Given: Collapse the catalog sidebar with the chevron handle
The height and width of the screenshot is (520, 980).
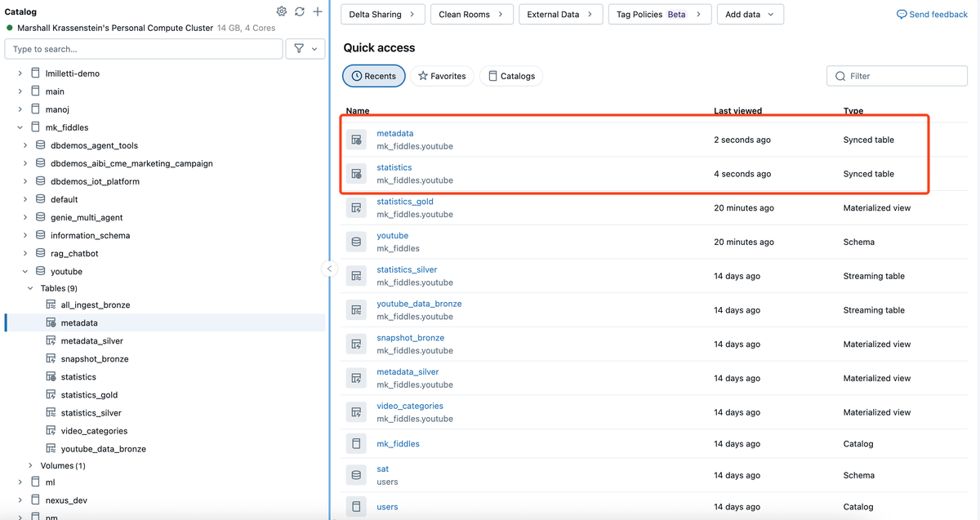Looking at the screenshot, I should [329, 269].
